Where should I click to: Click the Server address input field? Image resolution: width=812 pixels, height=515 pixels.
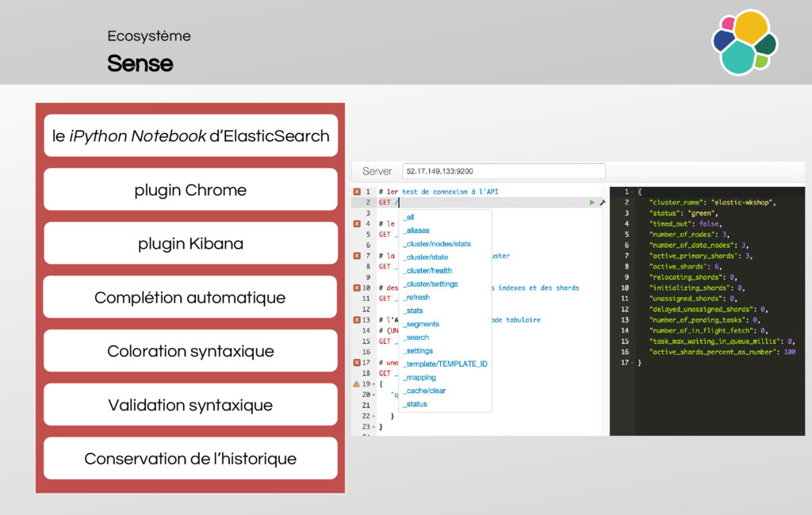coord(504,171)
